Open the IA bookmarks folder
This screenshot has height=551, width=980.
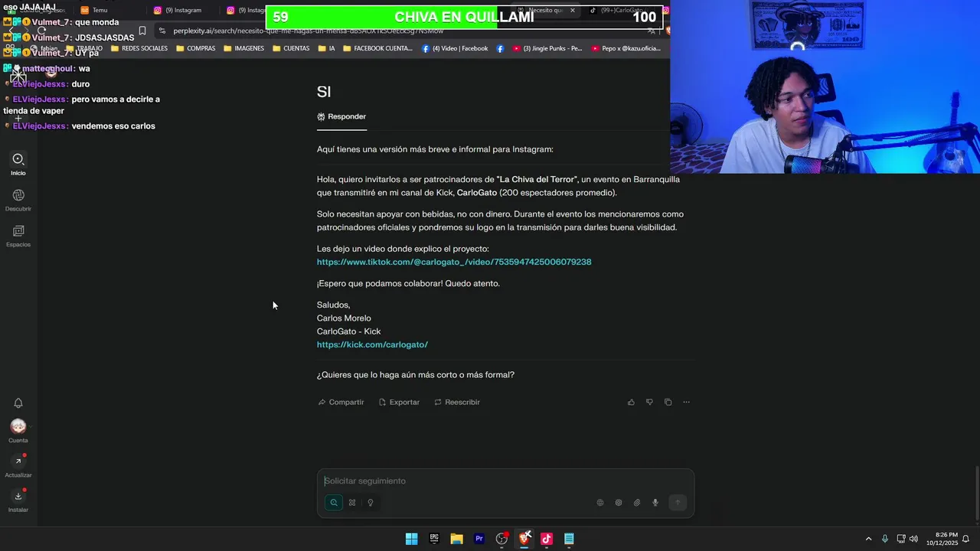(326, 49)
